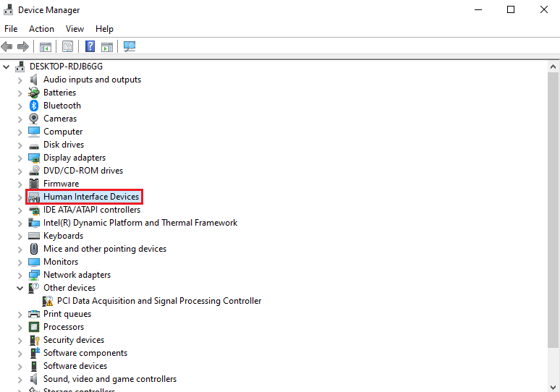The width and height of the screenshot is (560, 392).
Task: Select PCI Data Acquisition and Signal Processing Controller
Action: pos(159,301)
